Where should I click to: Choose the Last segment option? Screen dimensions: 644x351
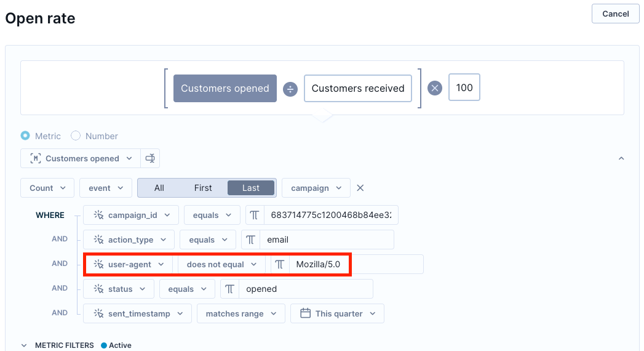(250, 188)
